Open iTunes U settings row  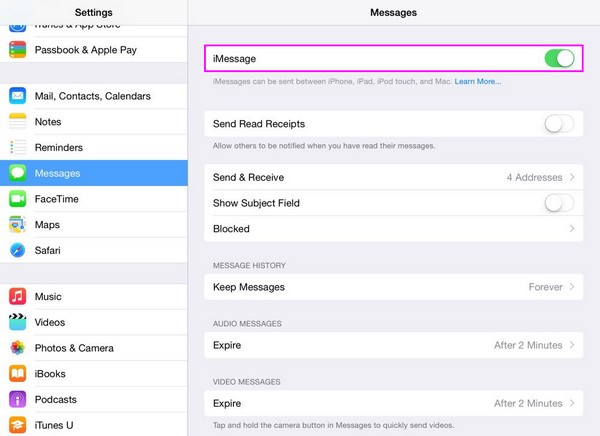click(94, 425)
